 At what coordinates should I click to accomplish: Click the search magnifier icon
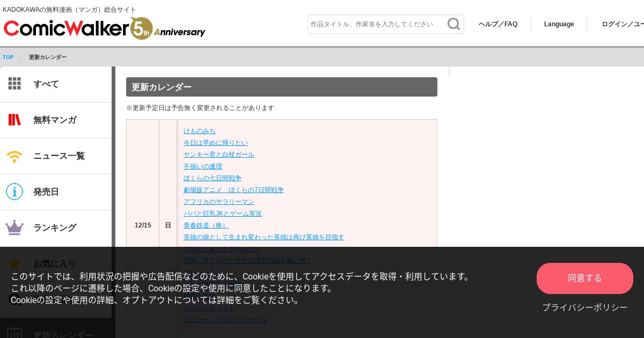click(x=454, y=24)
